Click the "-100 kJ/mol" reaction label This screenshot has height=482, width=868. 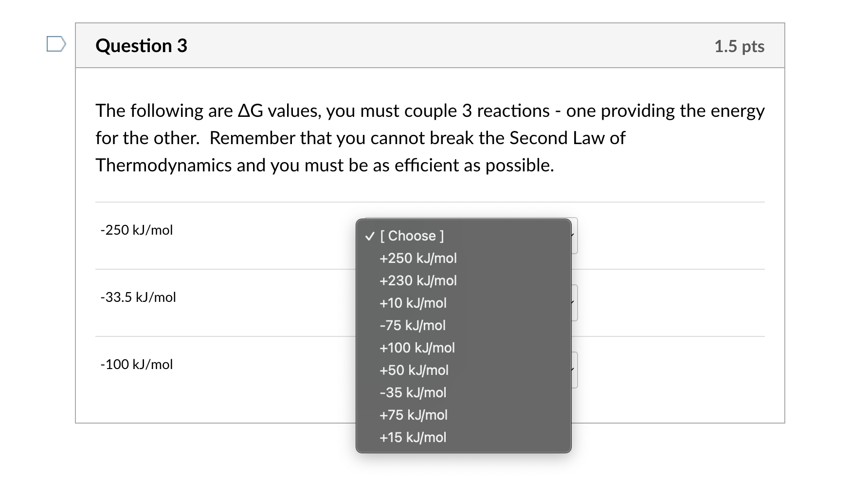(x=136, y=364)
